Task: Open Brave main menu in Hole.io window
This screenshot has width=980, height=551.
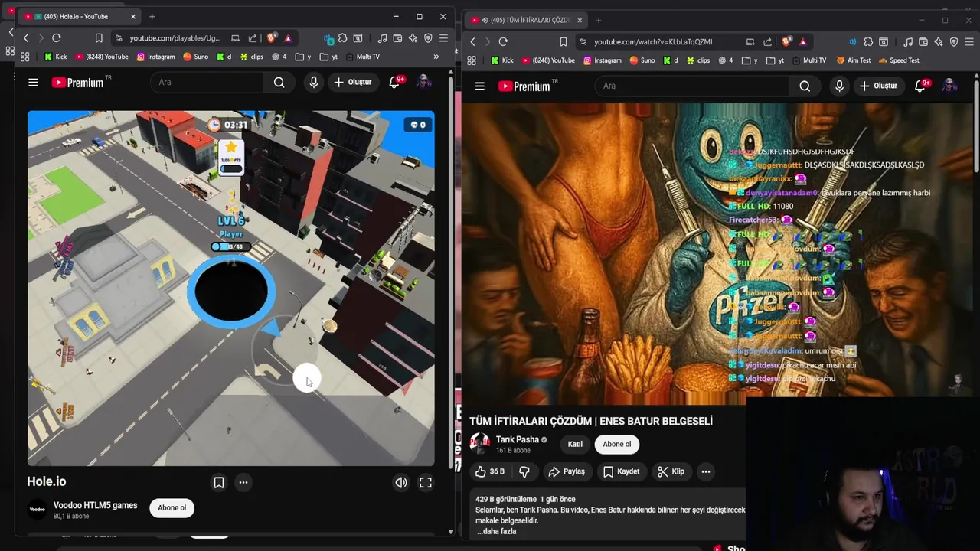Action: point(443,38)
